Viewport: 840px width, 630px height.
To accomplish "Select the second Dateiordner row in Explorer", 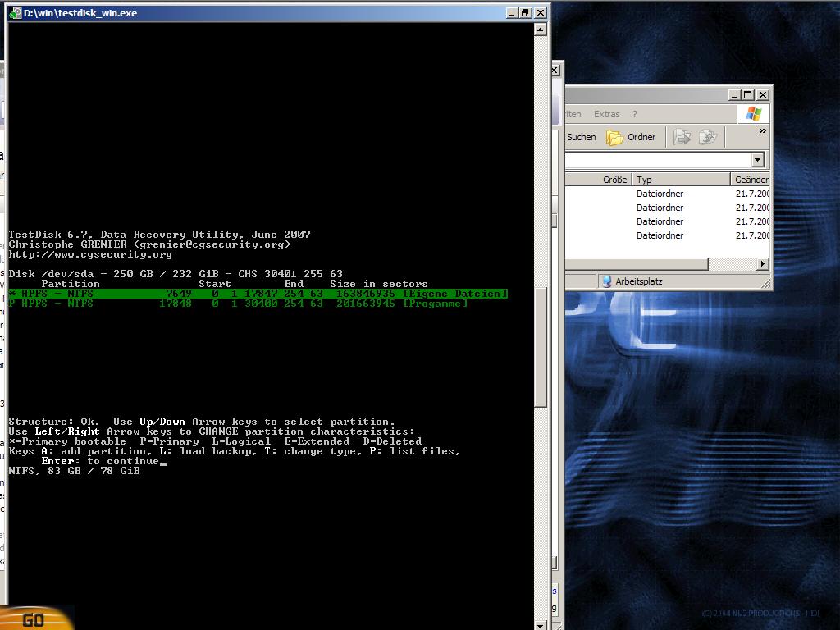I will pos(668,208).
